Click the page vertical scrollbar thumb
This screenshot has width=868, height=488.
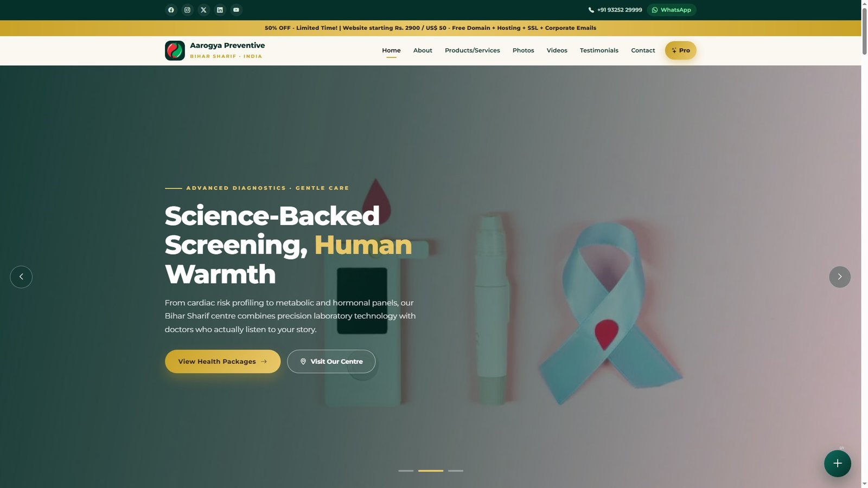pyautogui.click(x=865, y=30)
